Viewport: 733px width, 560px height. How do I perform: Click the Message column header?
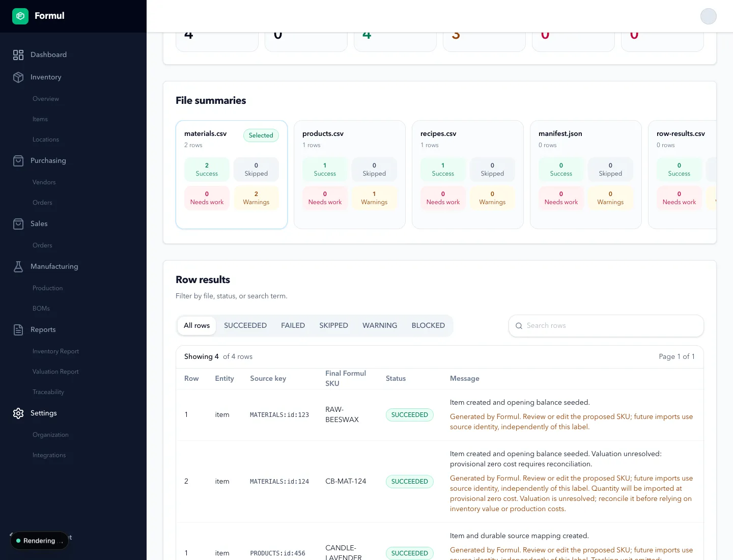465,379
